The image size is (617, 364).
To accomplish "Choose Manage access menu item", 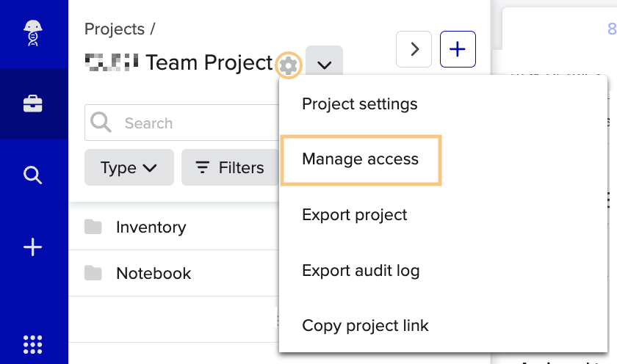I will [x=360, y=159].
